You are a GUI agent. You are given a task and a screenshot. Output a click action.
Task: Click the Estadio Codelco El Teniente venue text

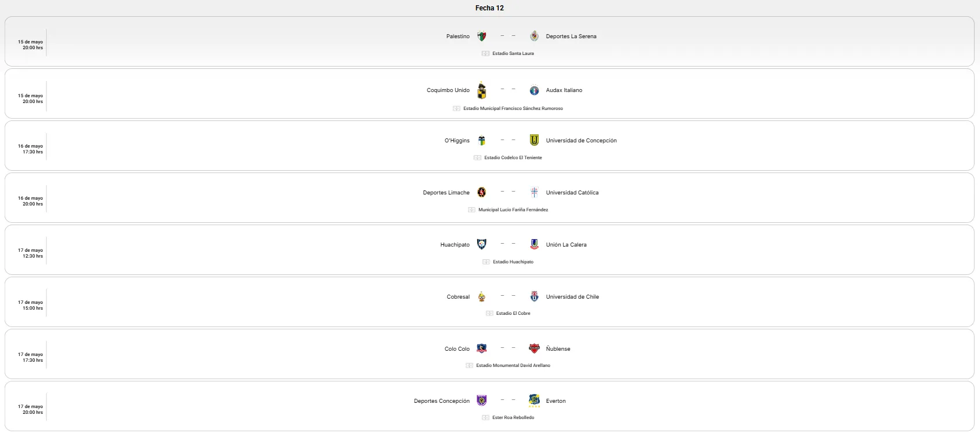pos(513,157)
